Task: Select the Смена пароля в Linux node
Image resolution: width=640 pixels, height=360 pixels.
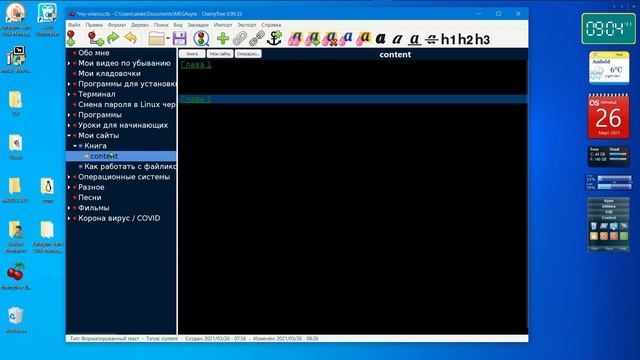Action: click(127, 104)
